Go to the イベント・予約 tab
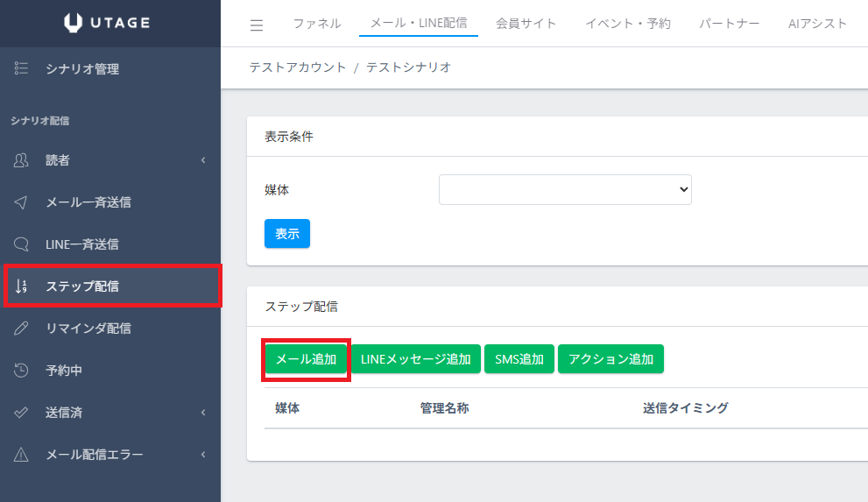868x502 pixels. tap(627, 24)
